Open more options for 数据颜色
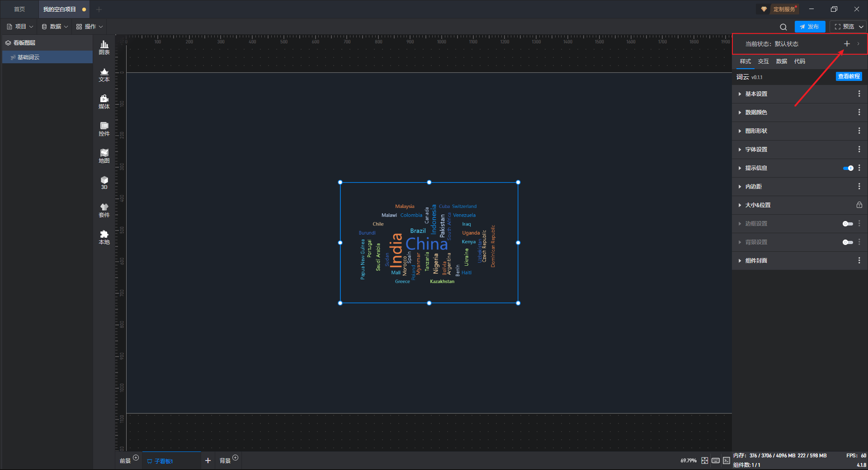The height and width of the screenshot is (470, 868). 859,113
